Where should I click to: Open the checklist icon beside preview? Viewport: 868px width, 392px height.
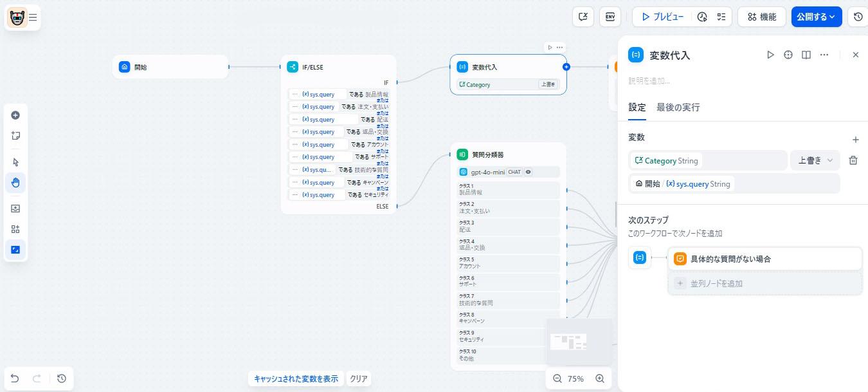pos(721,17)
